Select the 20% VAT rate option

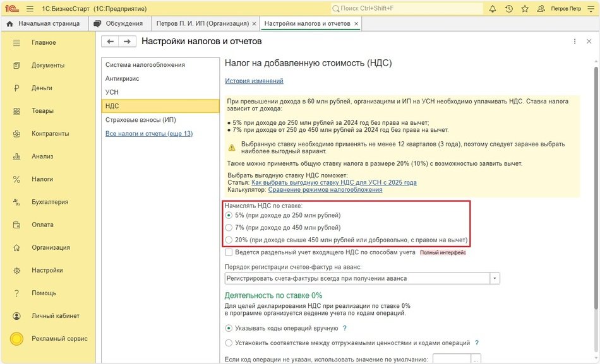(x=229, y=240)
